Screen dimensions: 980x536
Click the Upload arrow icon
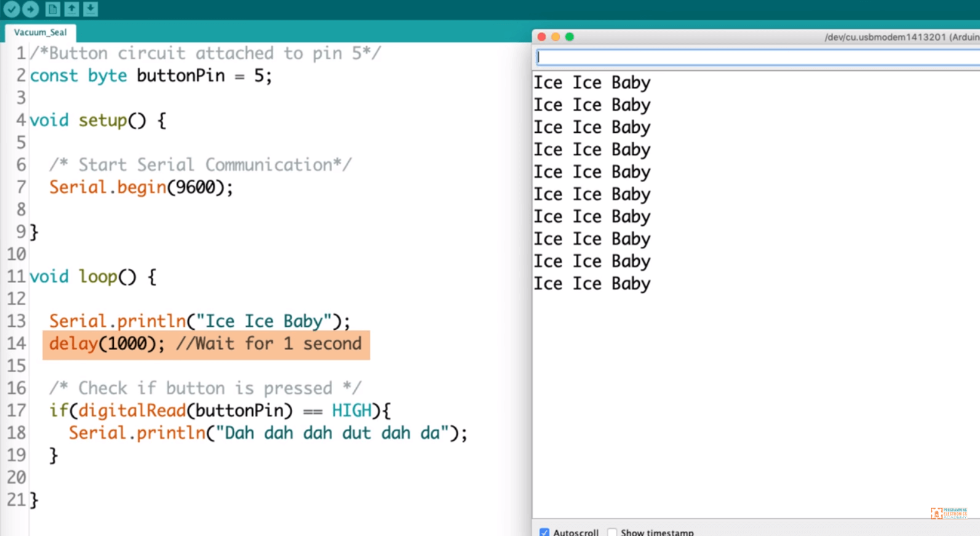[x=31, y=9]
